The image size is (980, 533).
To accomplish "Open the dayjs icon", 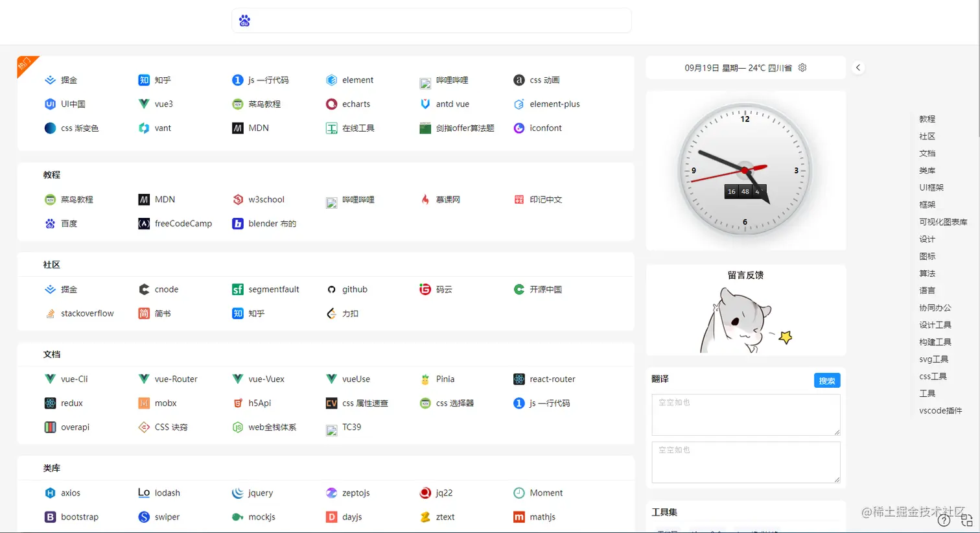I will 331,517.
